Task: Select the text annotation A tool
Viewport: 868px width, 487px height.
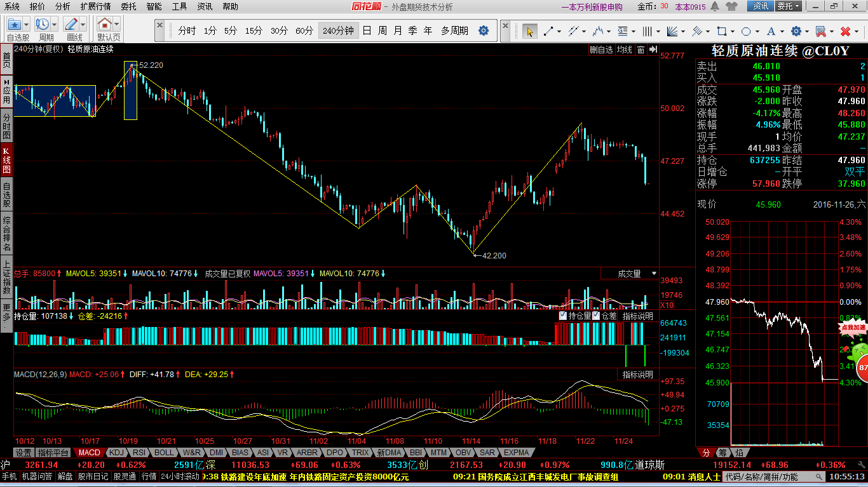Action: [771, 31]
